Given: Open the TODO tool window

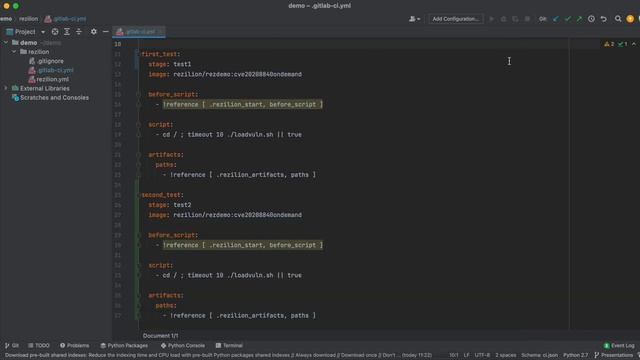Looking at the screenshot, I should [x=39, y=345].
